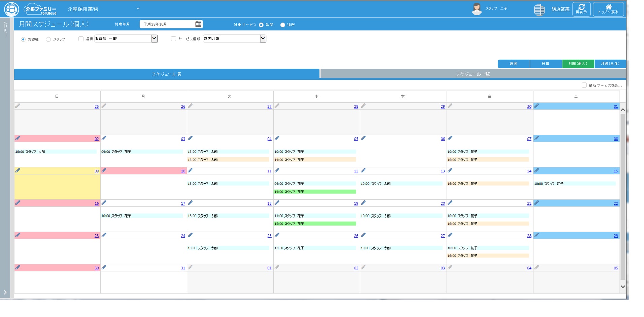
Task: Open the date link for October 11
Action: [x=269, y=171]
